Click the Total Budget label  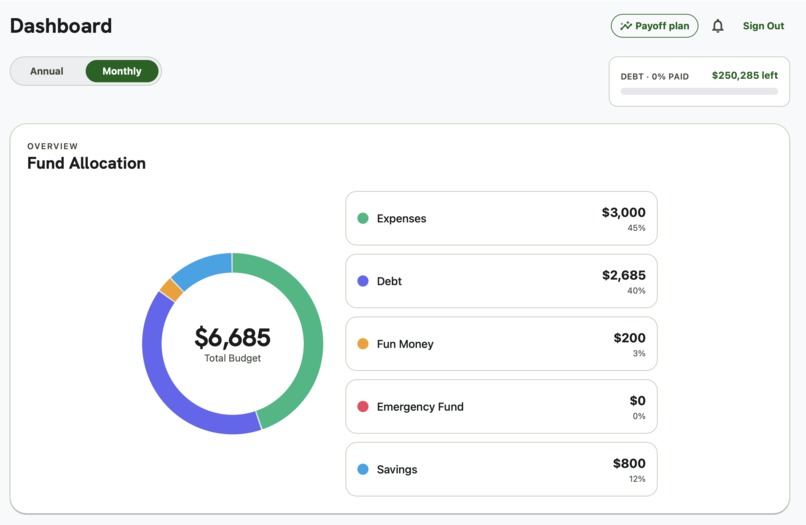click(232, 358)
